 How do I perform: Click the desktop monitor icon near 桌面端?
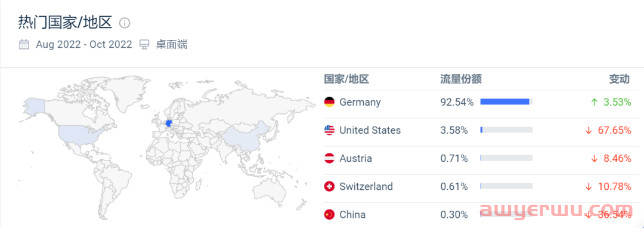pyautogui.click(x=144, y=44)
